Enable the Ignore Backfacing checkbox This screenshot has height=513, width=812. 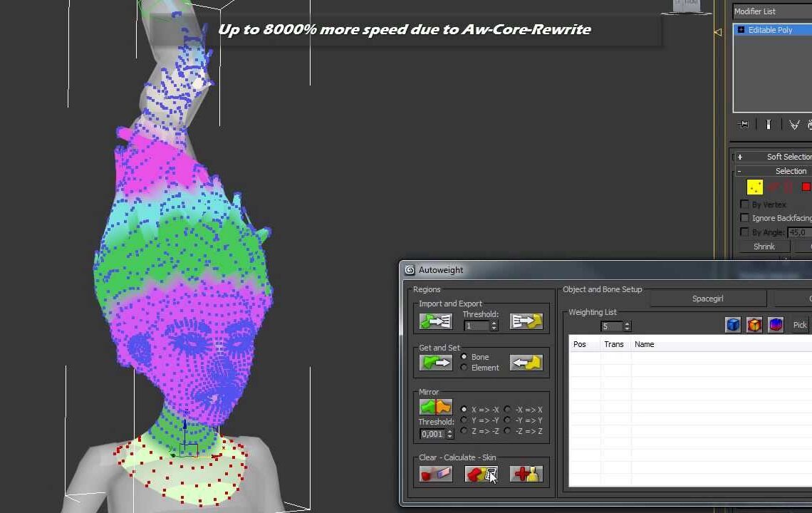click(744, 218)
